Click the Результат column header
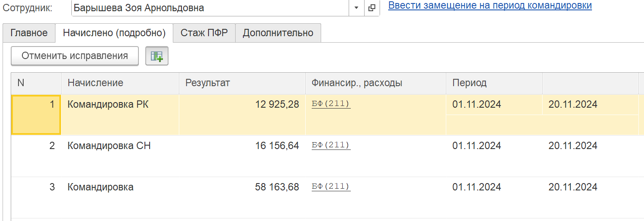The image size is (644, 221). (208, 83)
